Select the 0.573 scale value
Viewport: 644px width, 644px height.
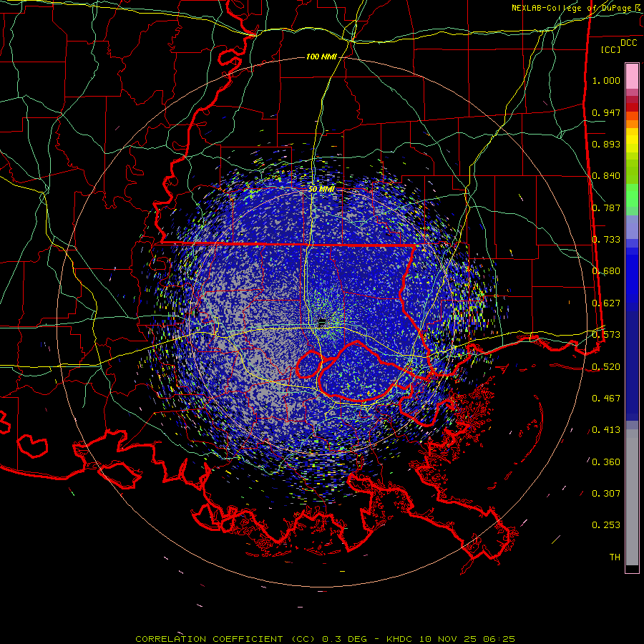coord(606,335)
